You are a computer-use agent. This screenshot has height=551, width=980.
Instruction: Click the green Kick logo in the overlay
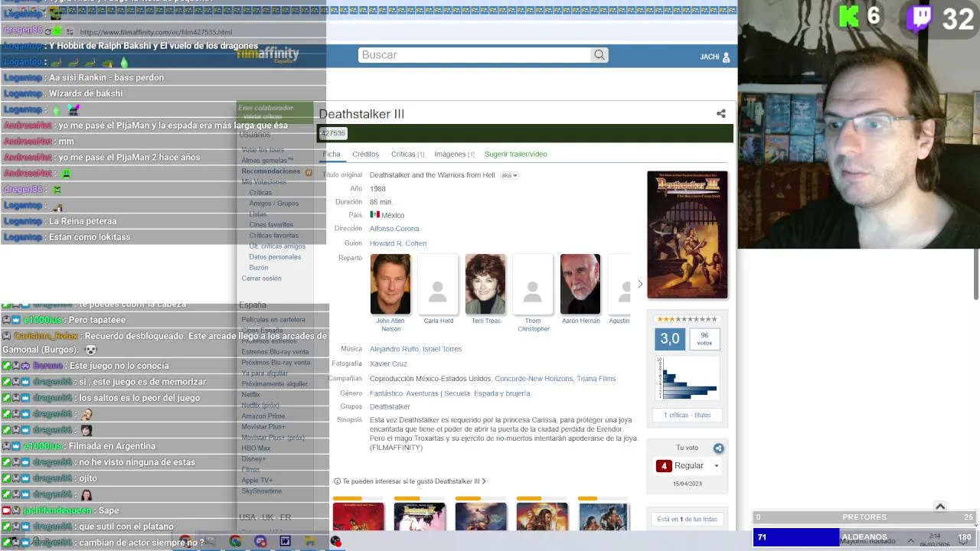(x=850, y=17)
